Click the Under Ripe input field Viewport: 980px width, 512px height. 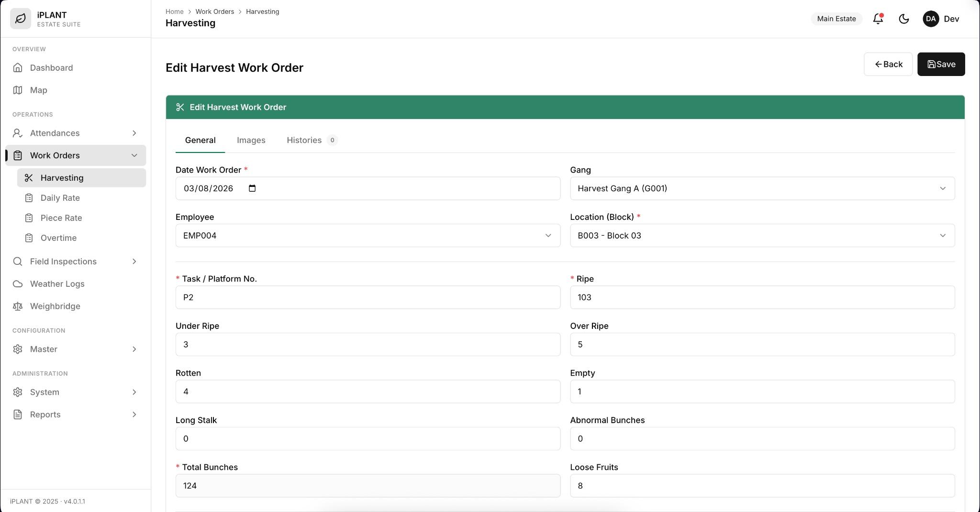tap(367, 345)
